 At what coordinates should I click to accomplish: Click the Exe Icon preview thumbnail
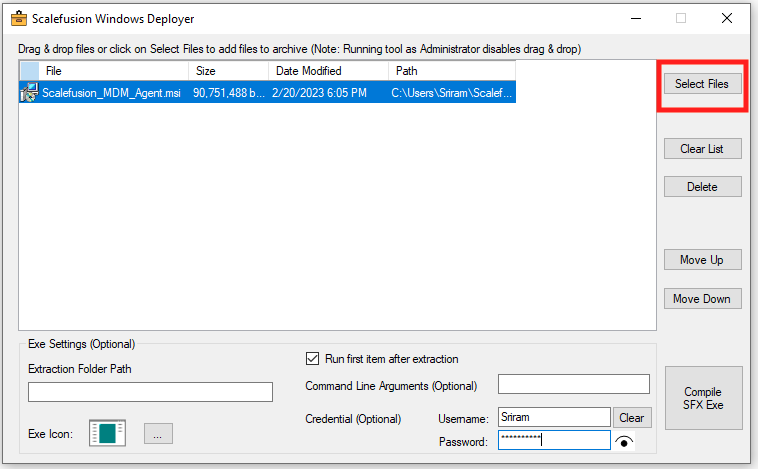coord(107,433)
